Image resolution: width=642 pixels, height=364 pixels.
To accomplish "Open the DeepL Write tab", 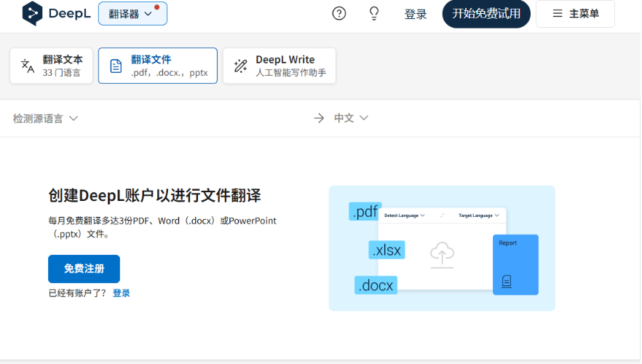I will [x=280, y=66].
